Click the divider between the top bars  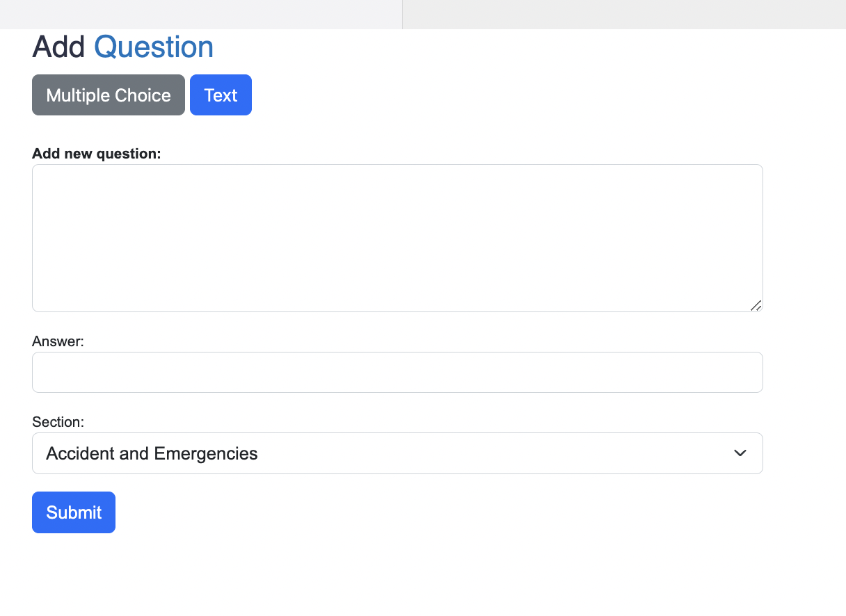coord(402,14)
